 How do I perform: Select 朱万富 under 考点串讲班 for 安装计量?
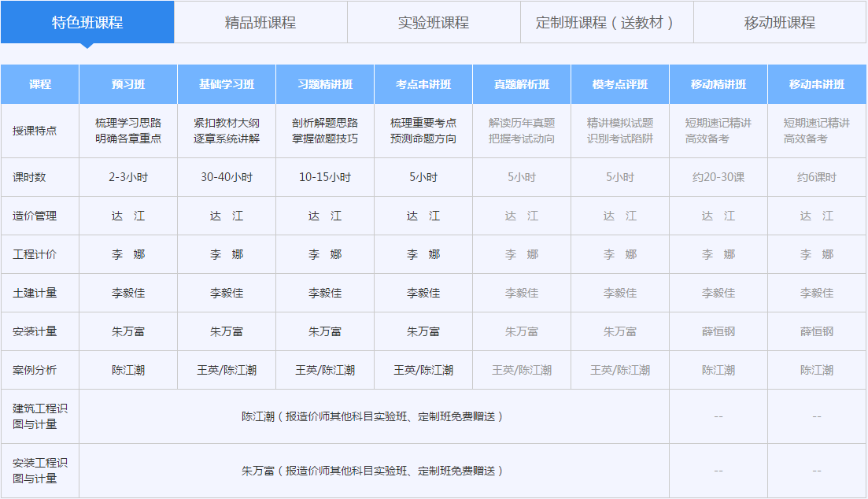[424, 331]
